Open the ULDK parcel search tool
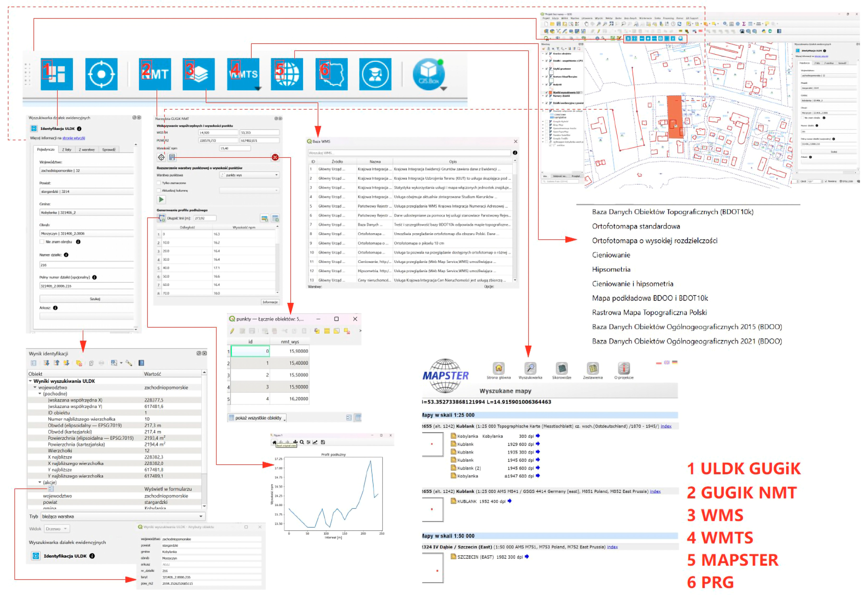Screen dimensions: 868x595 tap(57, 74)
